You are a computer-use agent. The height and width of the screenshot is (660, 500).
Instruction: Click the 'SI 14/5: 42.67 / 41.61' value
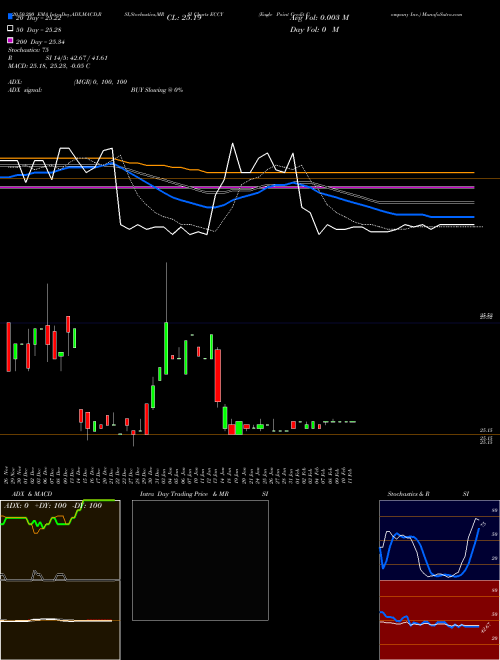[x=77, y=58]
